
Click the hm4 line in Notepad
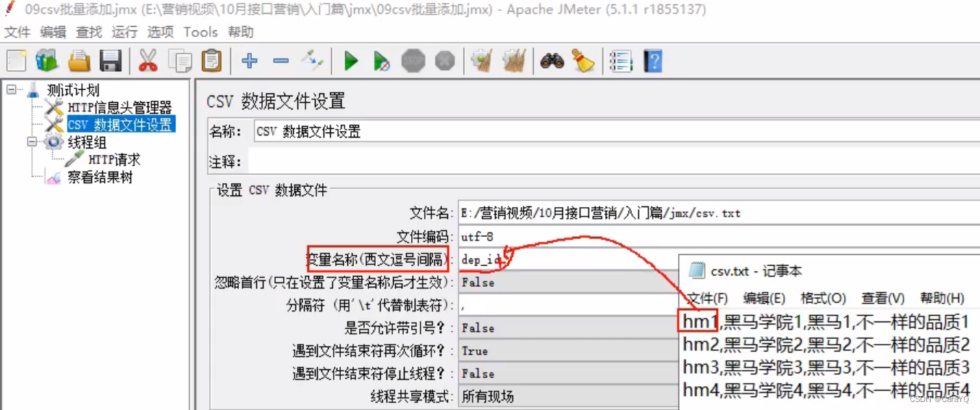click(x=826, y=390)
